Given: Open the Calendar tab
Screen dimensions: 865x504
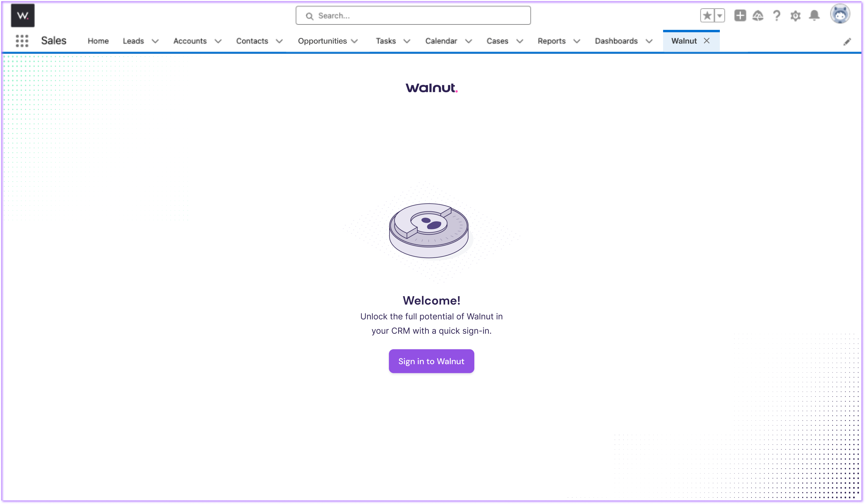Looking at the screenshot, I should 441,41.
